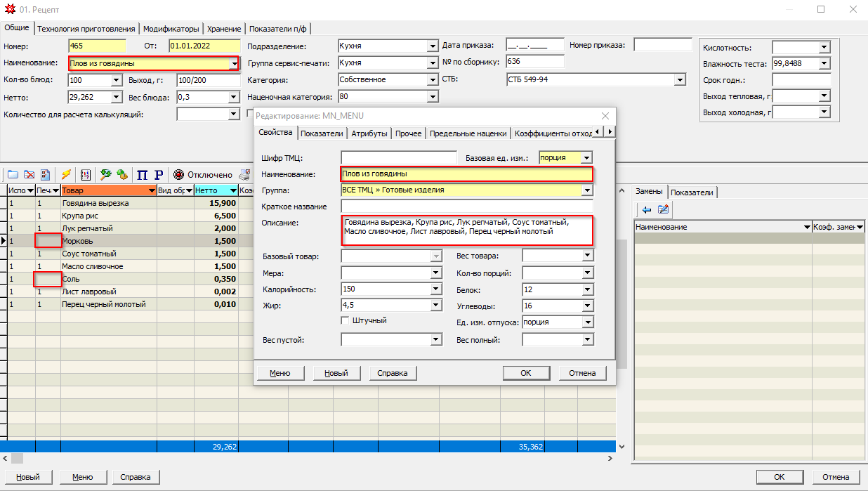Screen dimensions: 868x491
Task: Click the Справка button in the dialog
Action: 393,373
